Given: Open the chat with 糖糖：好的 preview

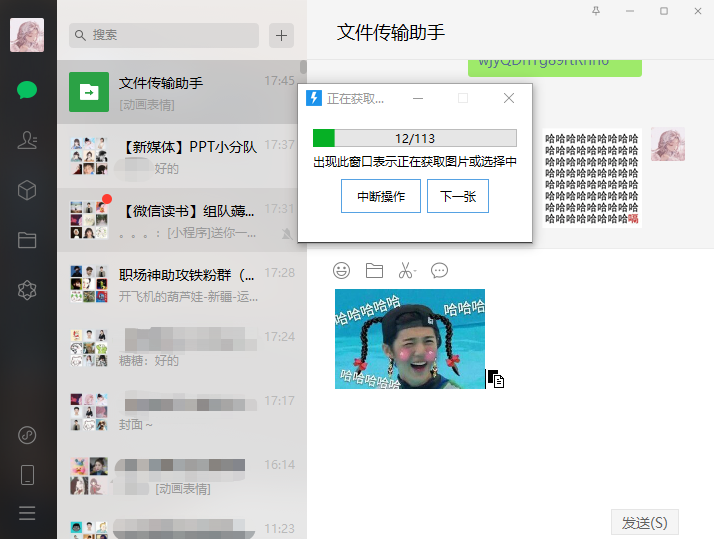Looking at the screenshot, I should 182,348.
